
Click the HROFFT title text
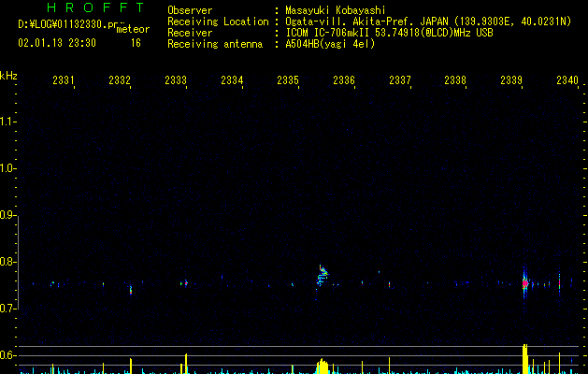[x=95, y=7]
